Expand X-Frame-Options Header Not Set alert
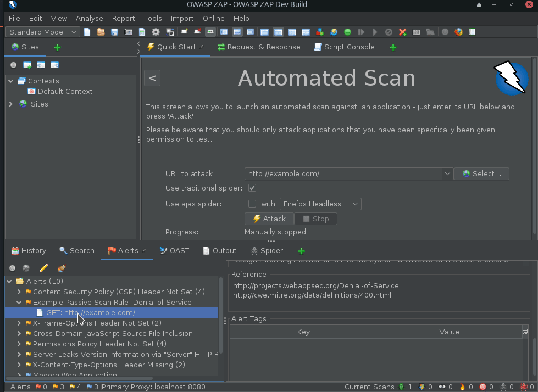 point(19,323)
